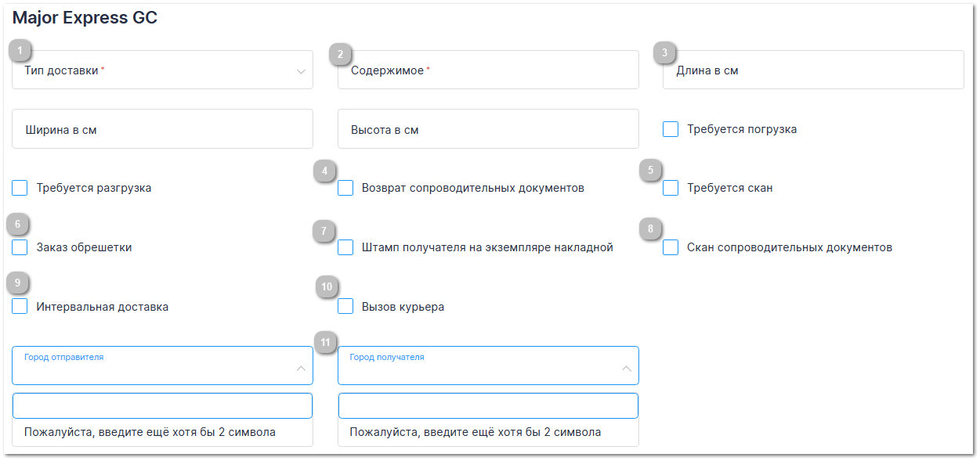Tick the Заказ обрешетки checkbox
Image resolution: width=980 pixels, height=461 pixels.
[20, 247]
